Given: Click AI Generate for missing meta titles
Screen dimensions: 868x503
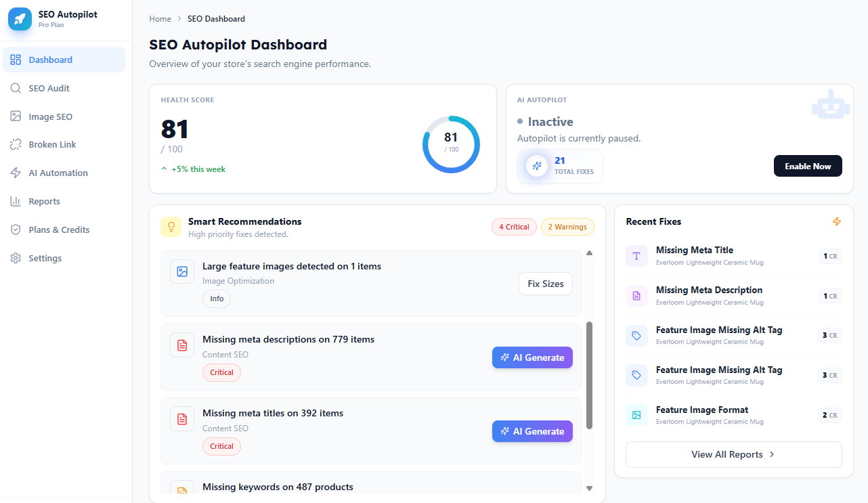Looking at the screenshot, I should pos(532,431).
